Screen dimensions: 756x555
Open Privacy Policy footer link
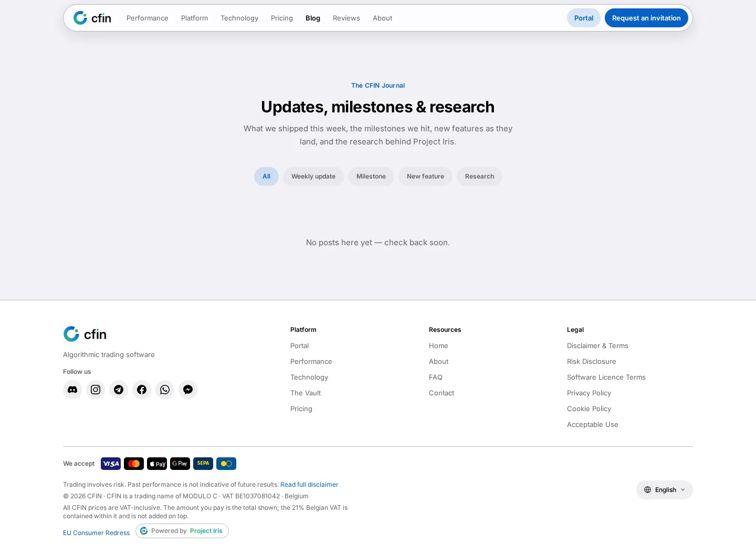(589, 393)
